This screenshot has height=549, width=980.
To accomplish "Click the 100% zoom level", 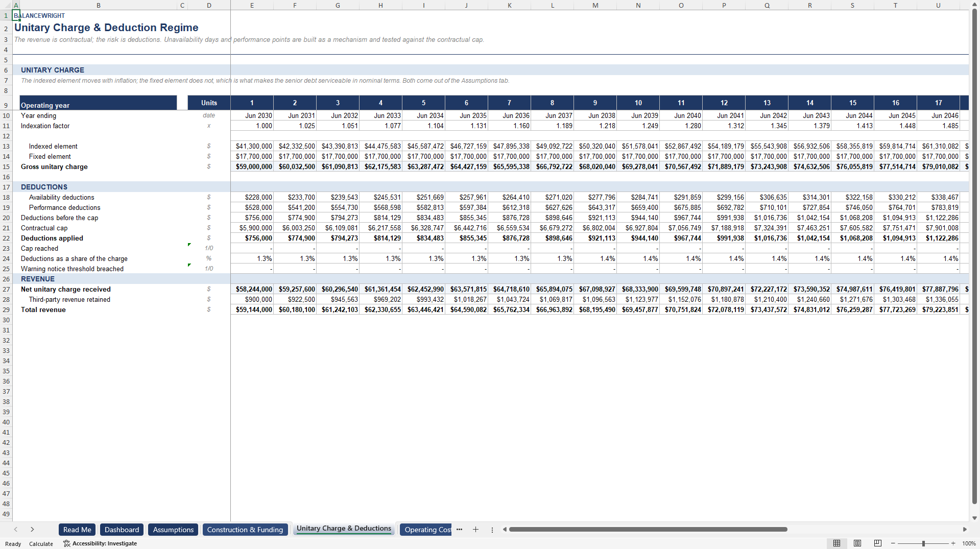I will click(x=969, y=543).
